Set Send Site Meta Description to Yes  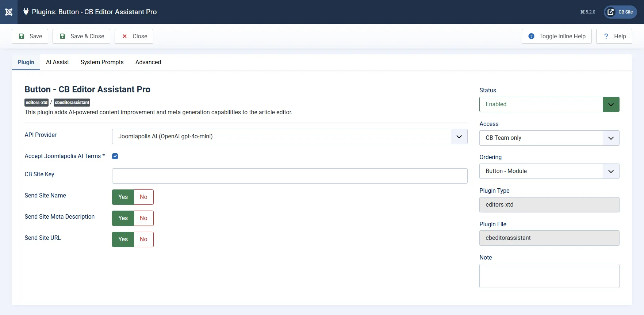(x=123, y=218)
